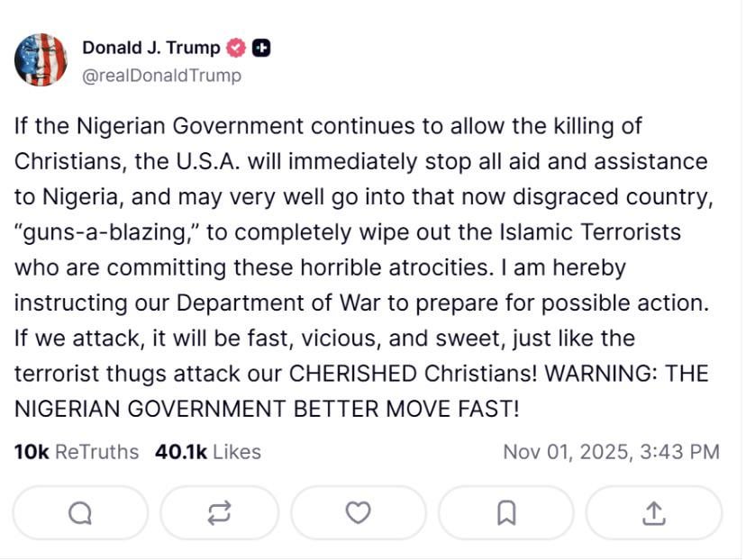Viewport: 746px width, 560px height.
Task: ReTruth this post using the repost icon
Action: pos(219,512)
